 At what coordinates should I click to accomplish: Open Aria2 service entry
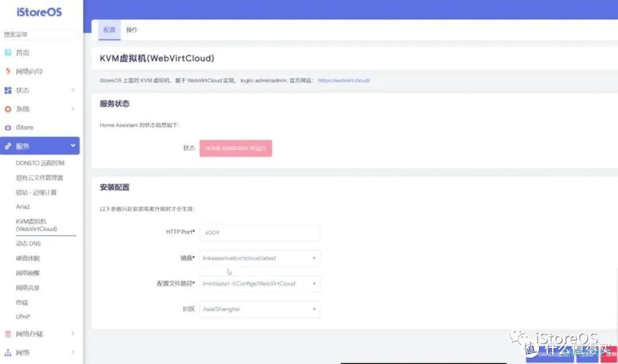pyautogui.click(x=23, y=207)
